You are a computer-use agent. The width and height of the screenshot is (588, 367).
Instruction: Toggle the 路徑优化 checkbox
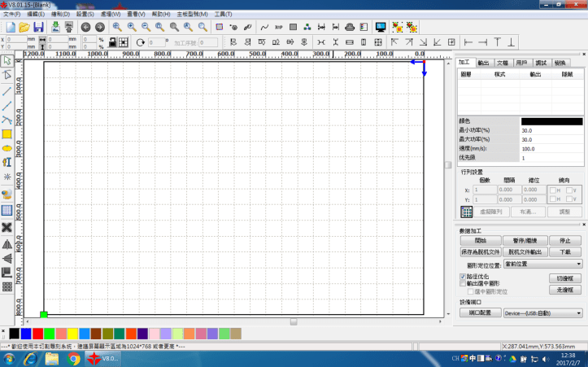pos(463,277)
